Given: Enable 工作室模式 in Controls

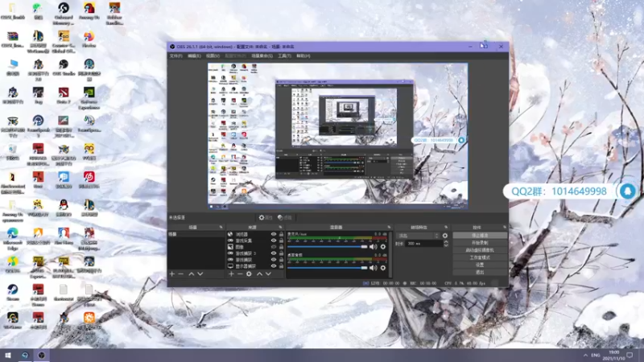Looking at the screenshot, I should pyautogui.click(x=480, y=257).
